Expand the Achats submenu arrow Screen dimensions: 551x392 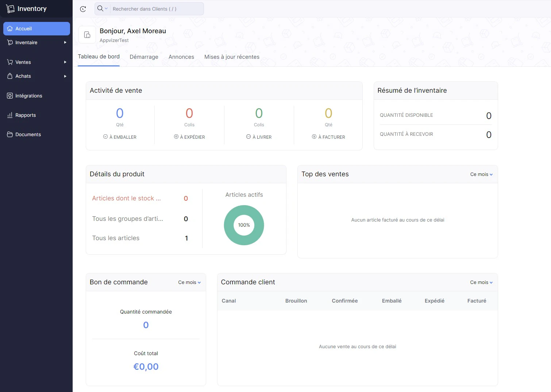[65, 76]
